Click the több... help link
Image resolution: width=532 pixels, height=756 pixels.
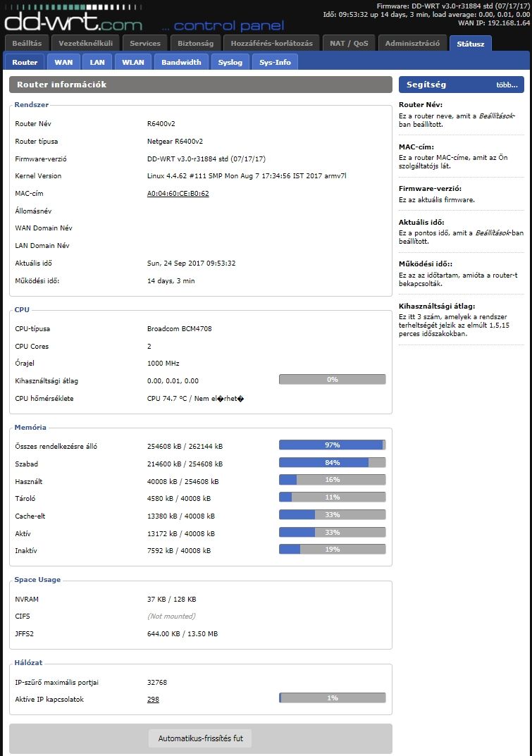(507, 85)
